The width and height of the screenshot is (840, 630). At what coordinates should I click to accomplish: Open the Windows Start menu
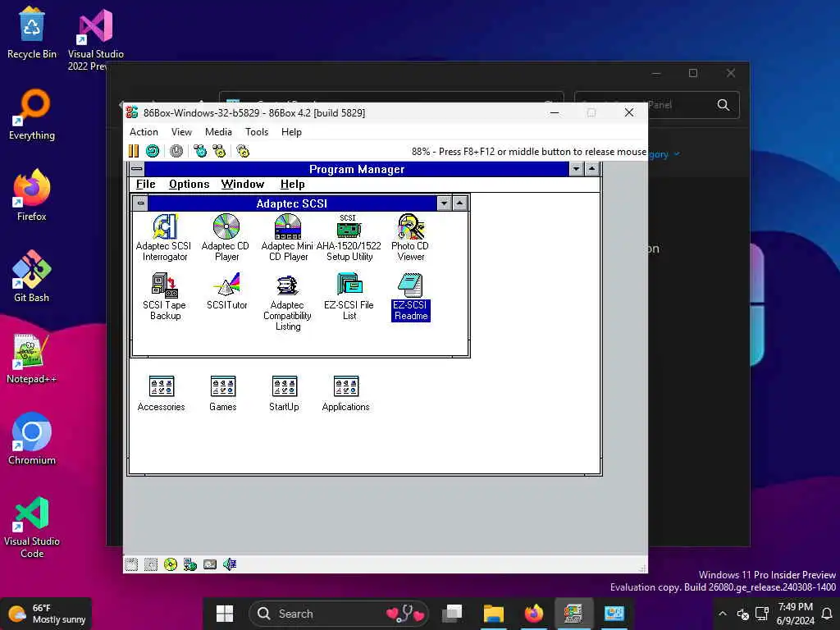click(x=225, y=614)
